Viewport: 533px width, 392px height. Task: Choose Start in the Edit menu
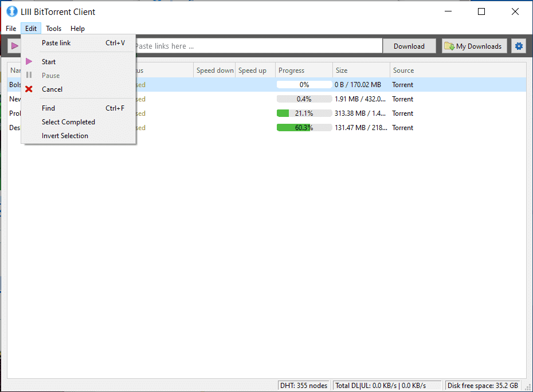click(x=79, y=61)
